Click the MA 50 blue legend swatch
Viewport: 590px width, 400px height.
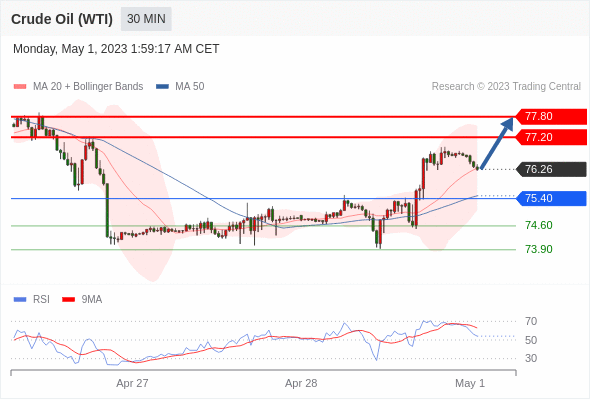(x=162, y=87)
